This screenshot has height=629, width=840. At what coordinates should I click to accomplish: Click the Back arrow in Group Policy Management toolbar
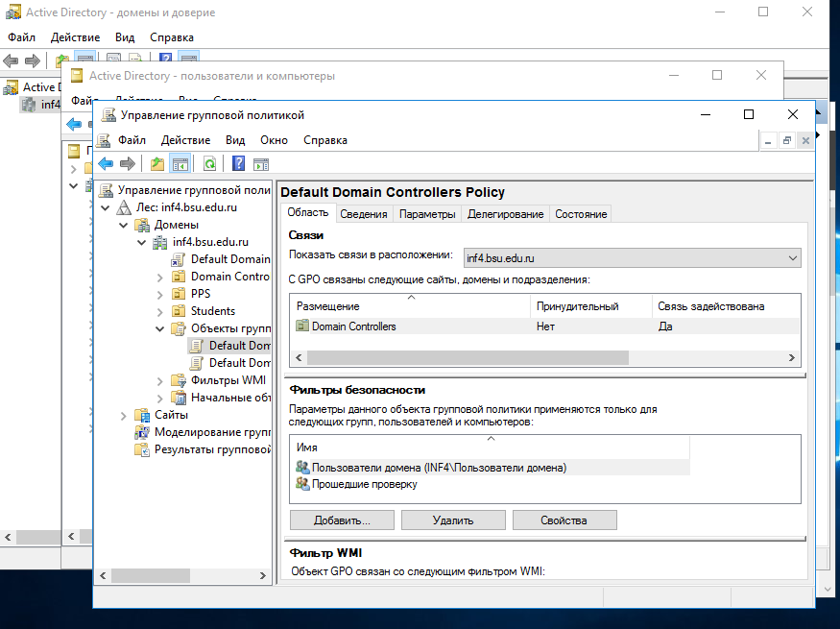tap(106, 164)
